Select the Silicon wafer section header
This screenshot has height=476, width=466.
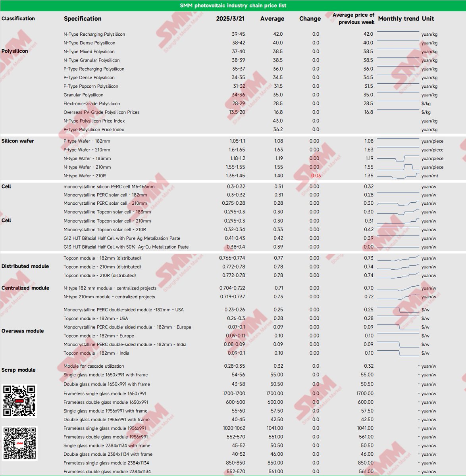click(x=17, y=141)
